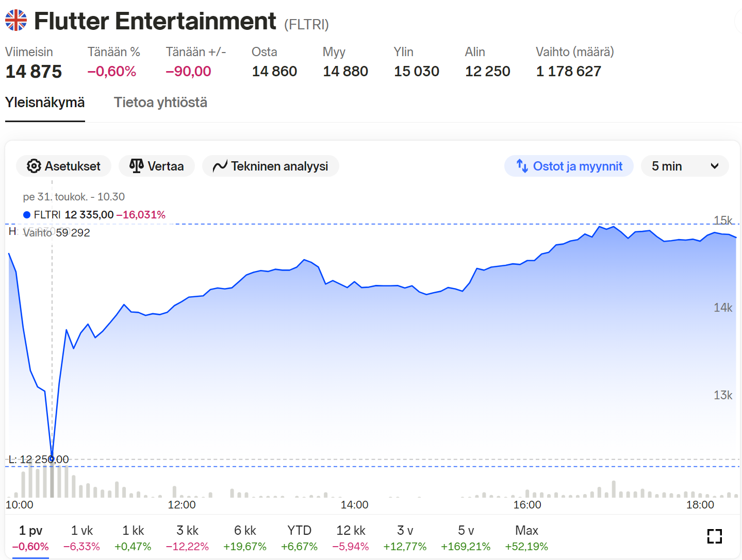Click the (FLTRI) ticker symbol
Screen dimensions: 742x560
click(306, 24)
